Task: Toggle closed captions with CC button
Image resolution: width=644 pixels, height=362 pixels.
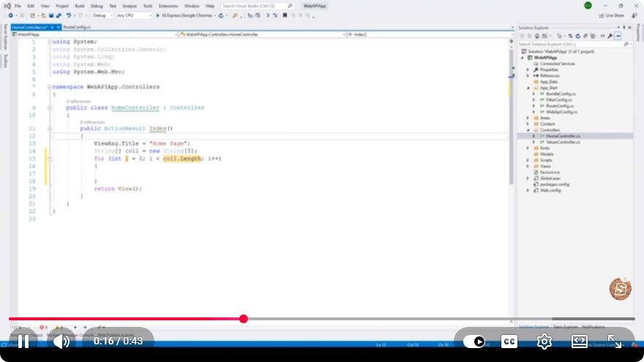Action: (x=509, y=342)
